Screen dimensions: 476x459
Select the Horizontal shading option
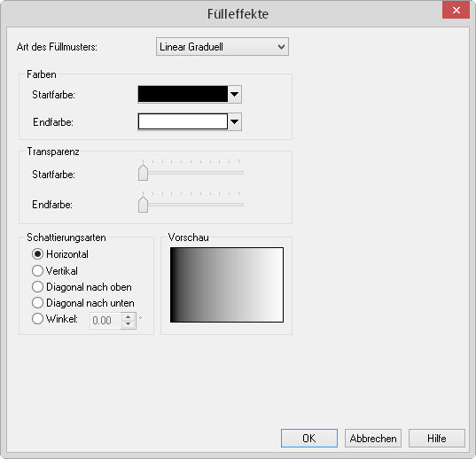(37, 254)
